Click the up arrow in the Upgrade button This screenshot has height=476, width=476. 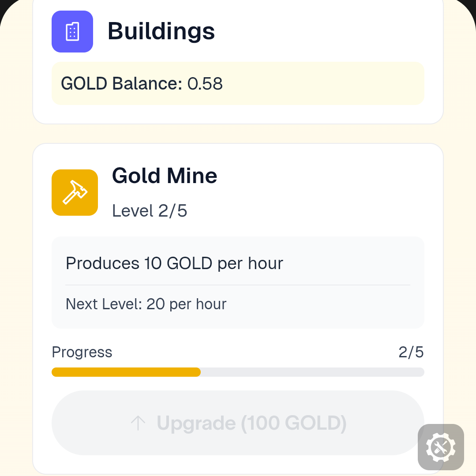coord(138,423)
